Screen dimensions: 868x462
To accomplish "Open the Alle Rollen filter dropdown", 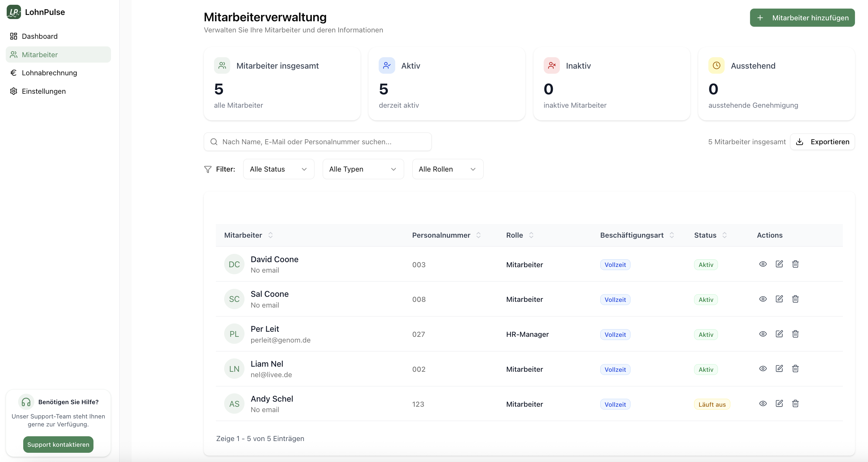I will [x=447, y=169].
